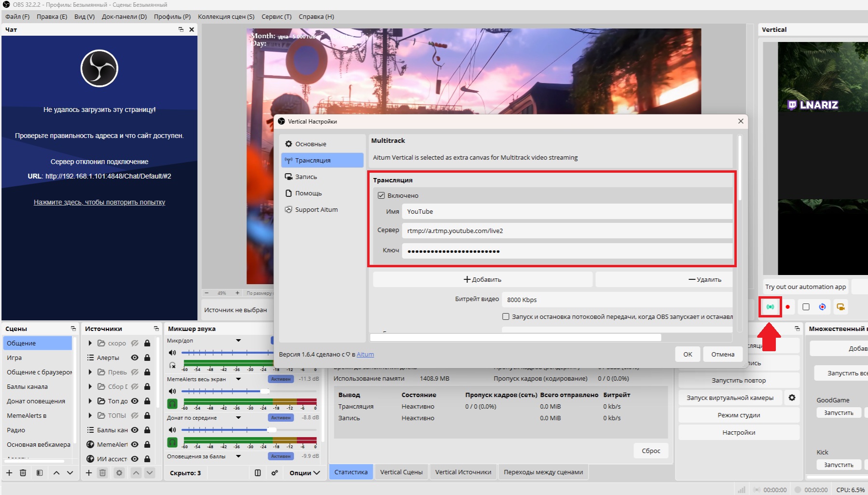868x495 pixels.
Task: Show the ТОПЫ source group
Action: coord(135,415)
